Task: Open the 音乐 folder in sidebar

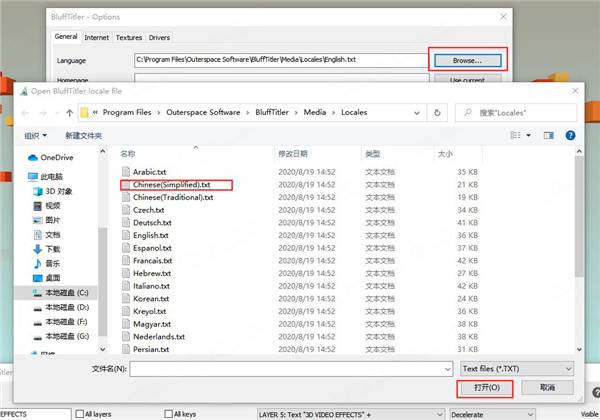Action: click(x=47, y=264)
